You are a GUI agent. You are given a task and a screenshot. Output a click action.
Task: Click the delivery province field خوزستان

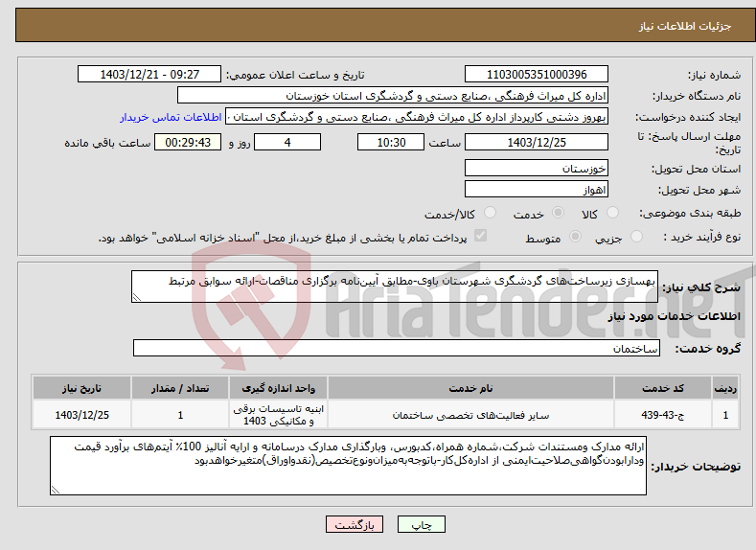[x=537, y=169]
